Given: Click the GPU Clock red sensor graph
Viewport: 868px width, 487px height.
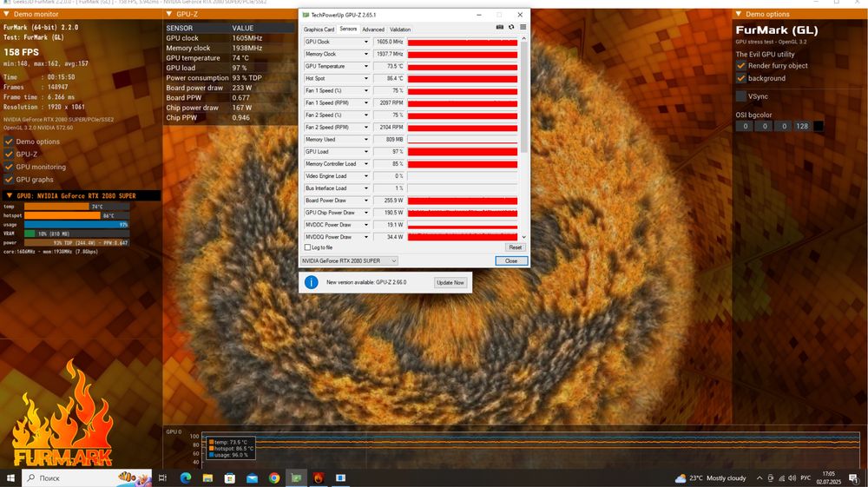Looking at the screenshot, I should point(463,42).
